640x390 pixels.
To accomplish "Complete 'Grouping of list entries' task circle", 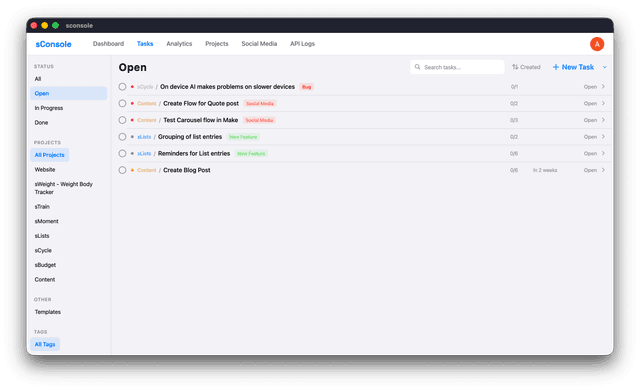I will click(122, 137).
